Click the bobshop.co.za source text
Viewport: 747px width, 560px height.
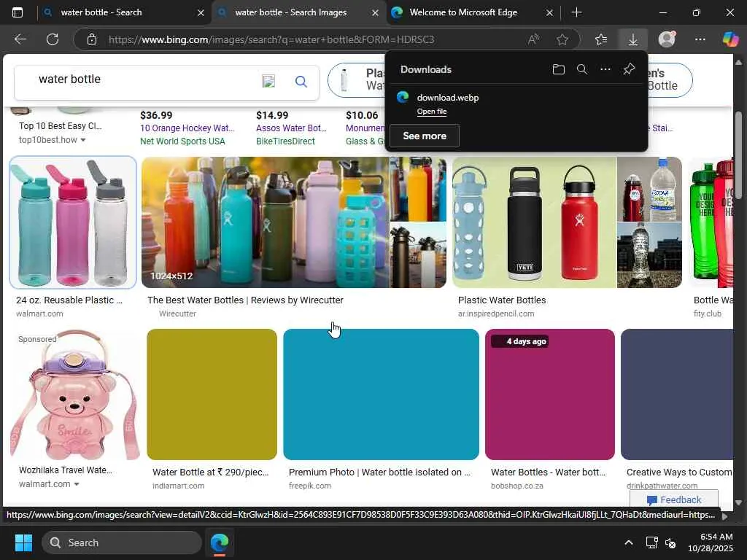tap(517, 486)
